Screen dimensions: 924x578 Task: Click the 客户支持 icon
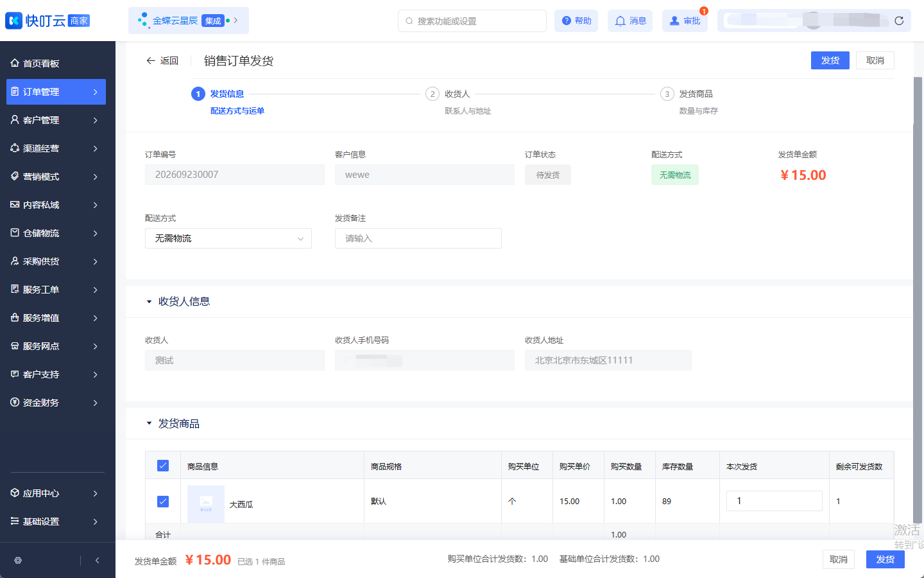coord(15,374)
